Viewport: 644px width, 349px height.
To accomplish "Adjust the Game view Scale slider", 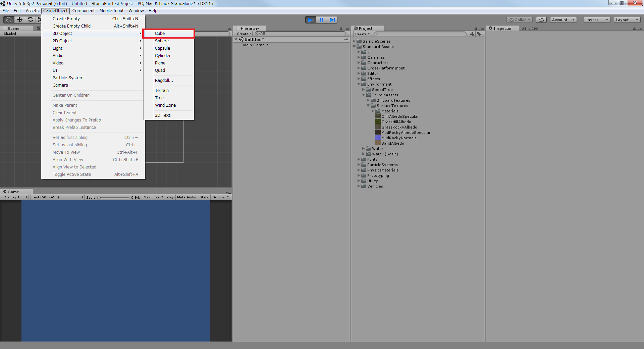I will (113, 198).
